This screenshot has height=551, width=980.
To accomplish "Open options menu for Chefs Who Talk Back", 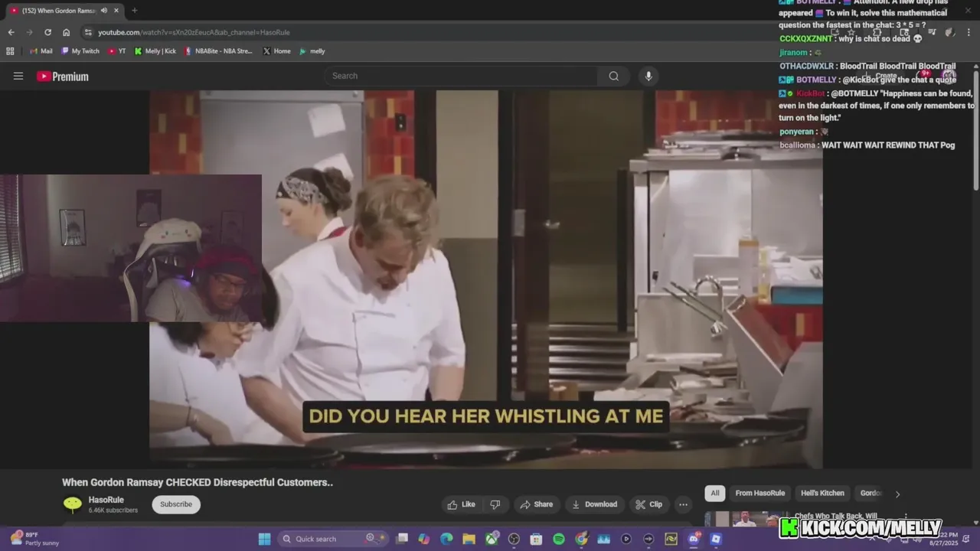I will click(906, 517).
